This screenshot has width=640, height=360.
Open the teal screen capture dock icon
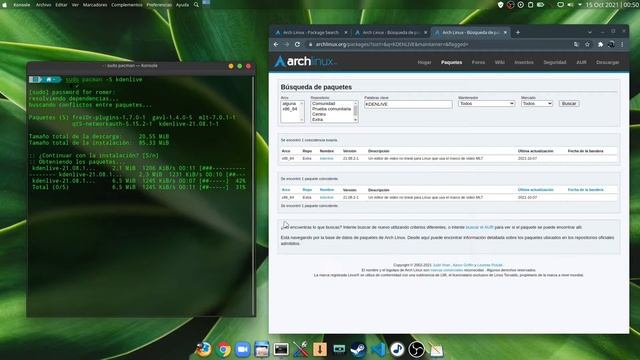(339, 349)
